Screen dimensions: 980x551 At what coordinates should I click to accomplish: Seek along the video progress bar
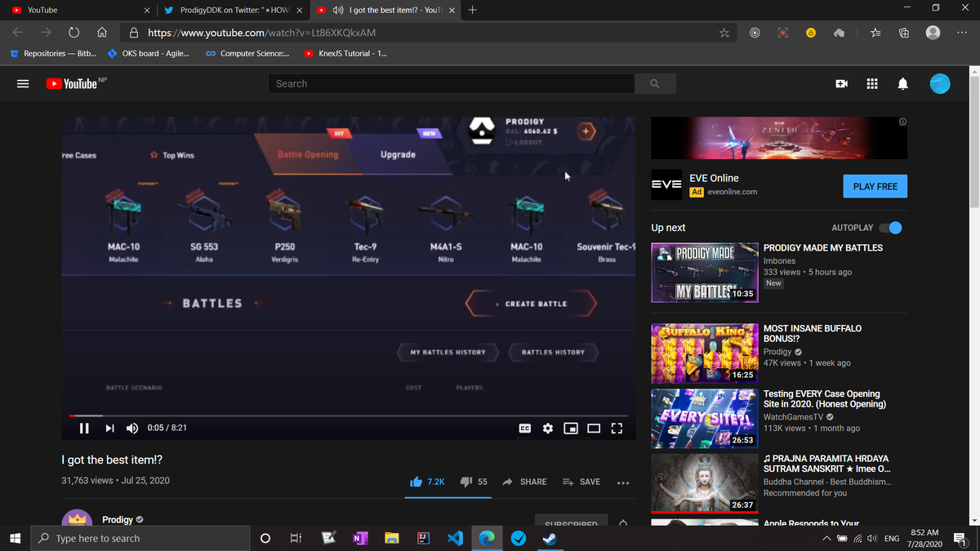[349, 415]
